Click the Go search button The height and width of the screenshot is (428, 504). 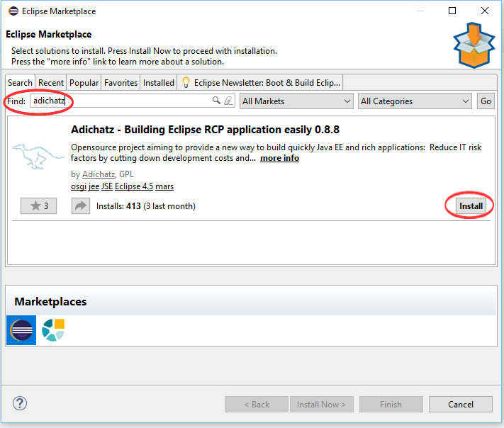pyautogui.click(x=486, y=101)
